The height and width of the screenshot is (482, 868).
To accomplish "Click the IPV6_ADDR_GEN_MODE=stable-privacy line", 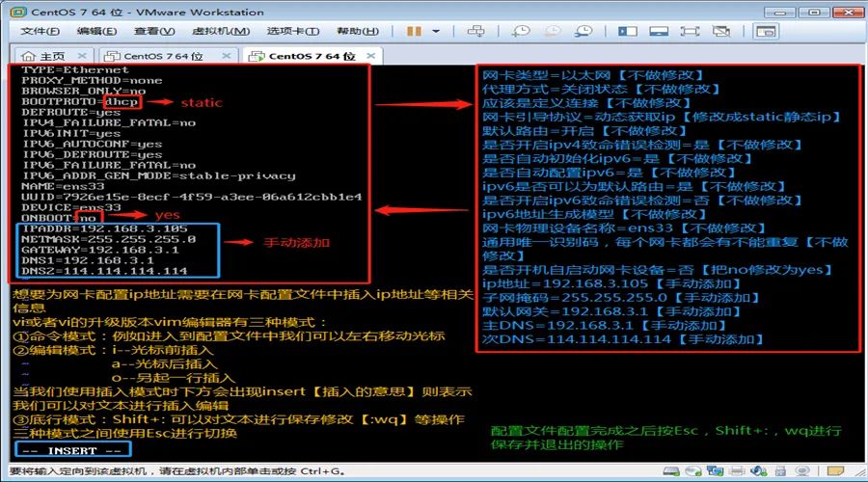I will 158,175.
